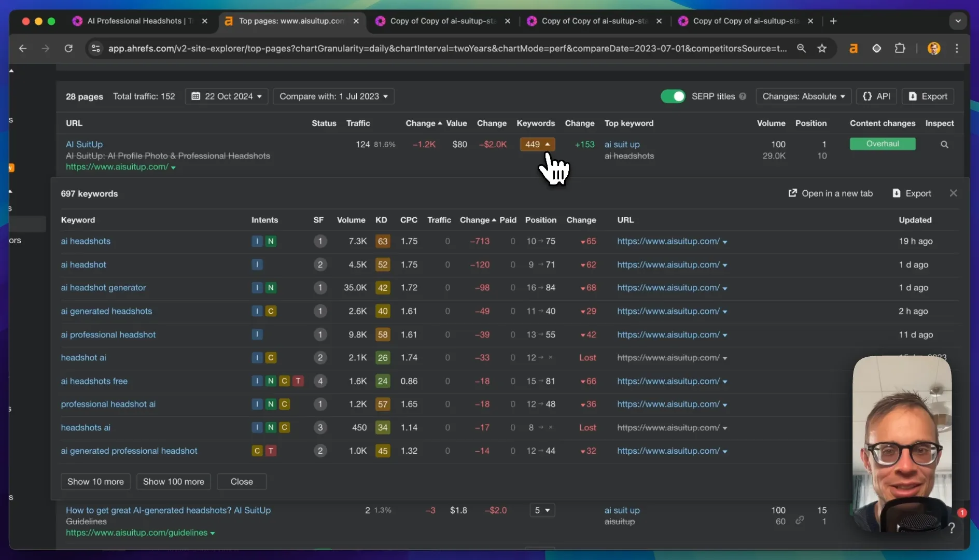979x560 pixels.
Task: Sort keywords by Volume column header
Action: point(351,220)
